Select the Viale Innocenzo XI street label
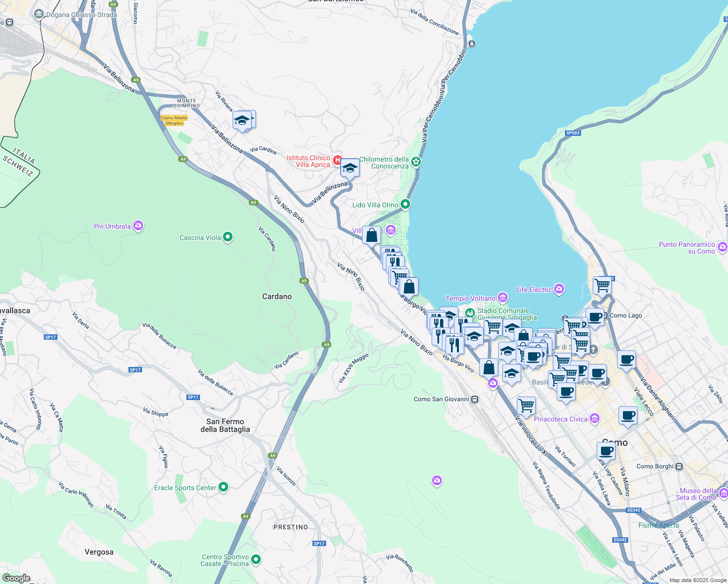The width and height of the screenshot is (728, 584). [x=531, y=436]
